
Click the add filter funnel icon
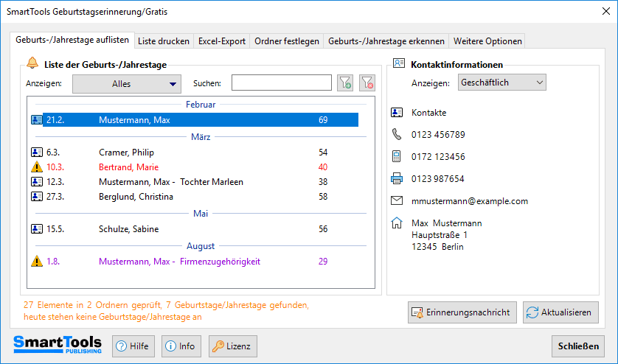click(x=344, y=83)
